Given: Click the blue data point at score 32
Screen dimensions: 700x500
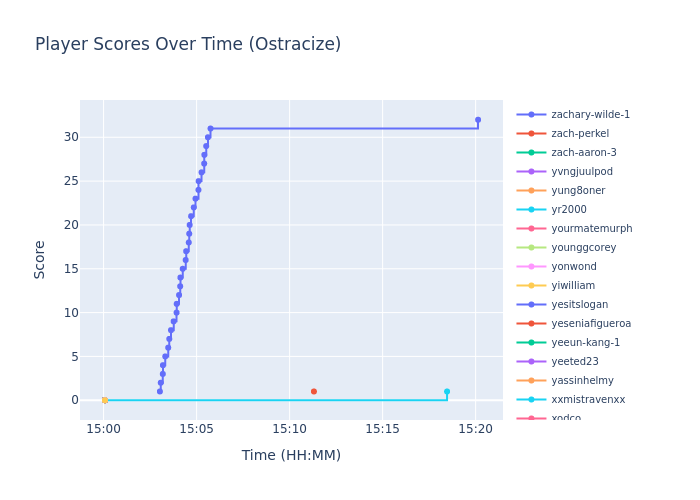Looking at the screenshot, I should (x=477, y=120).
